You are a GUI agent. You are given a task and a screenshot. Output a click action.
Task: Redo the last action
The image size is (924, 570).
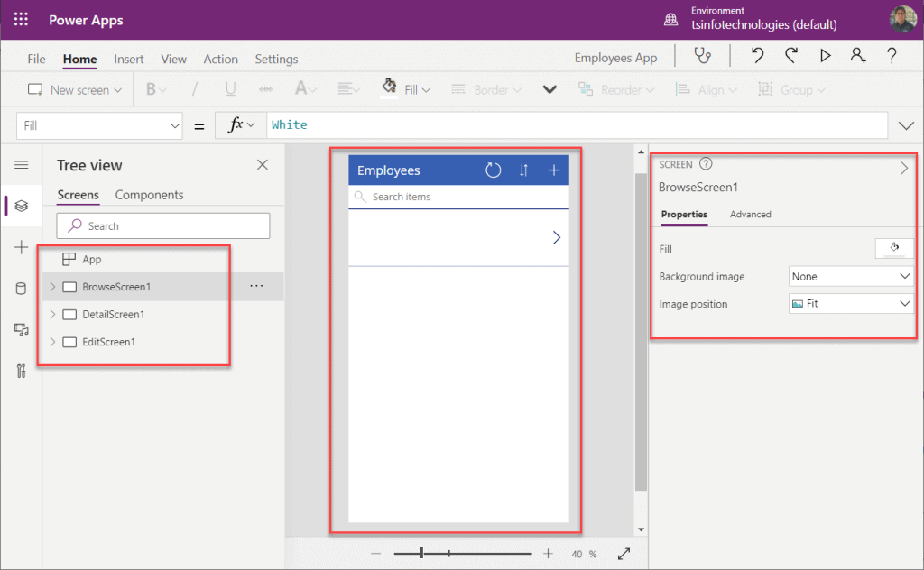coord(791,56)
